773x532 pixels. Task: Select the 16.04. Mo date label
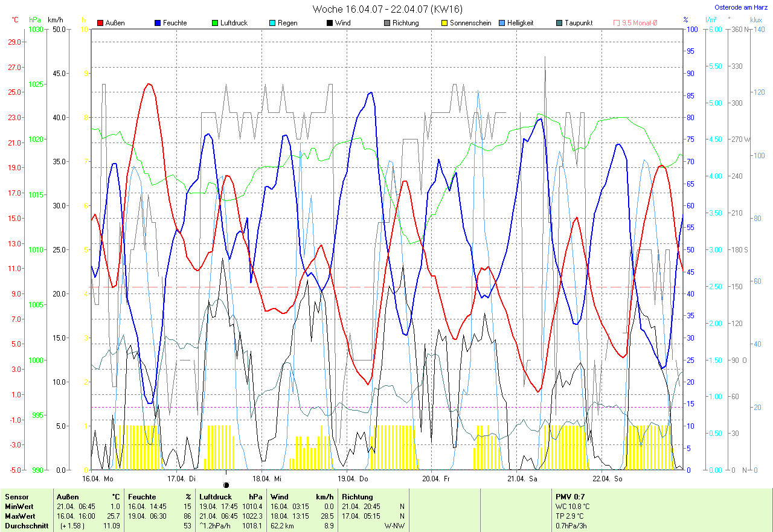point(98,478)
